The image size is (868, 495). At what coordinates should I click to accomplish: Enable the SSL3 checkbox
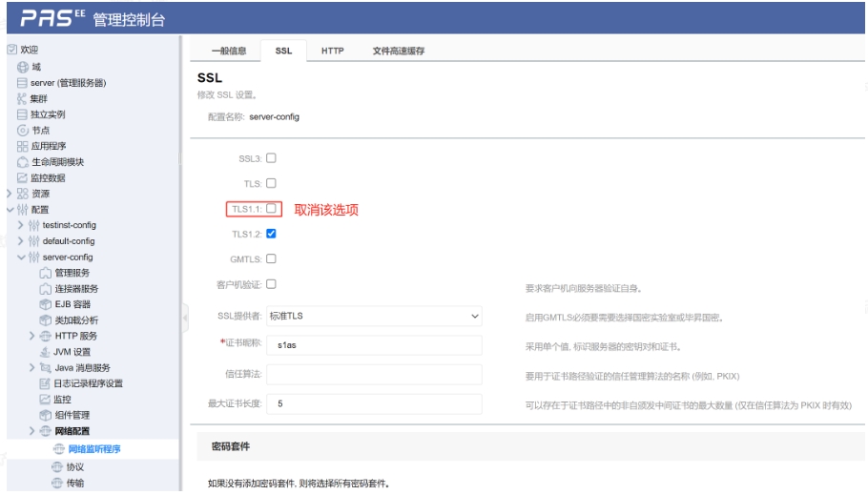coord(270,158)
